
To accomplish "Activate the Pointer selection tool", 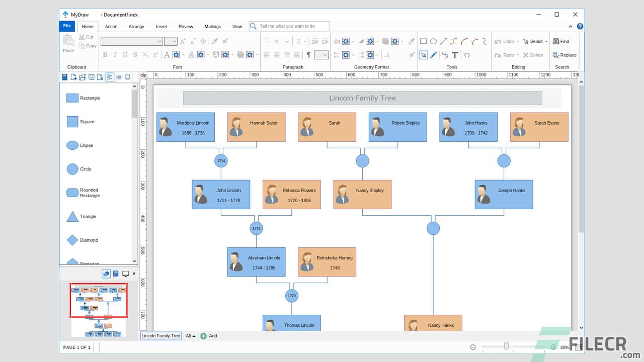I will 423,55.
